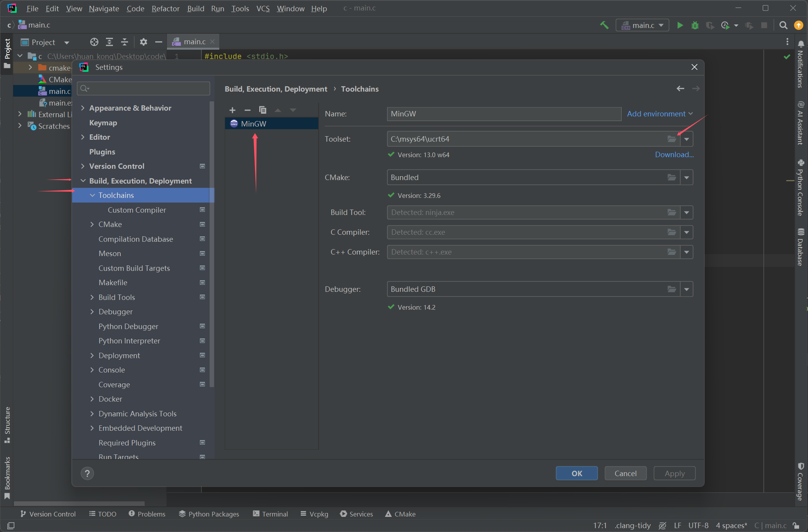Browse for CMake executable folder icon
The width and height of the screenshot is (808, 532).
(672, 177)
